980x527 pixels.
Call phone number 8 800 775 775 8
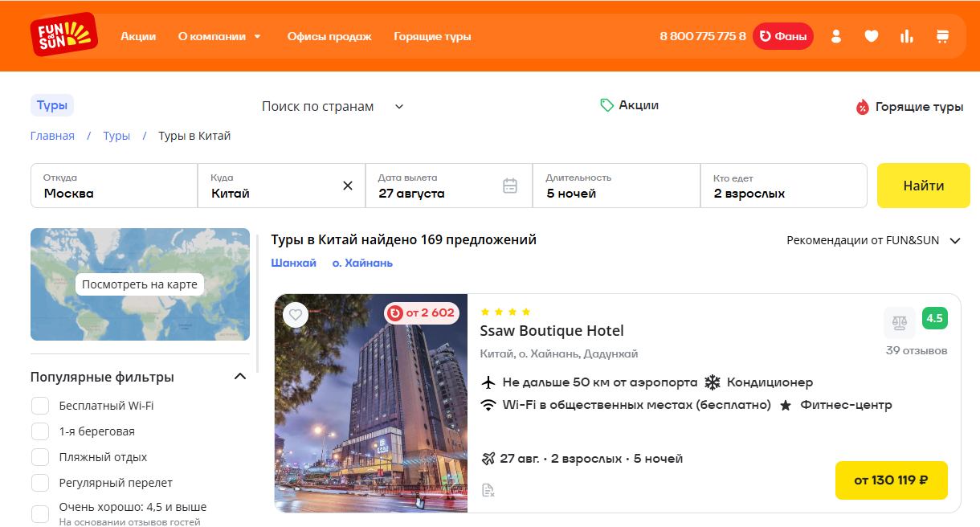click(x=703, y=36)
